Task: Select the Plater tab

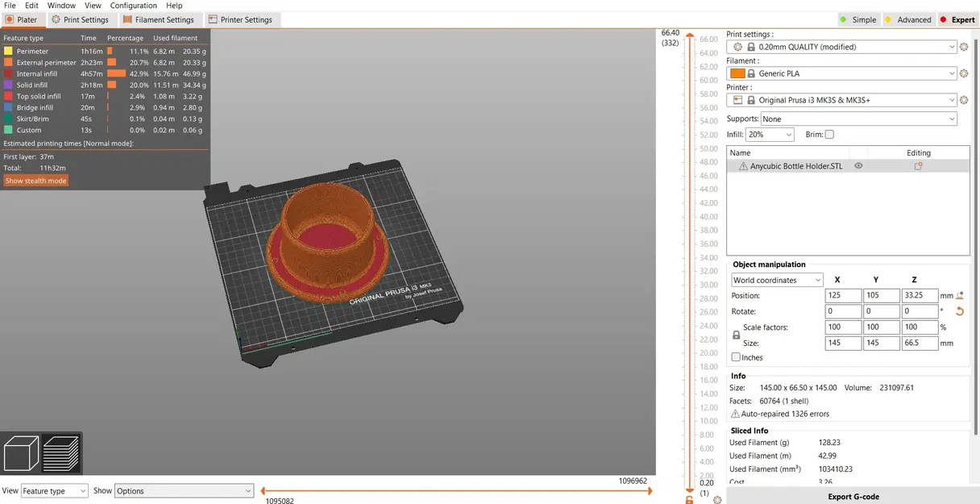Action: pos(21,19)
